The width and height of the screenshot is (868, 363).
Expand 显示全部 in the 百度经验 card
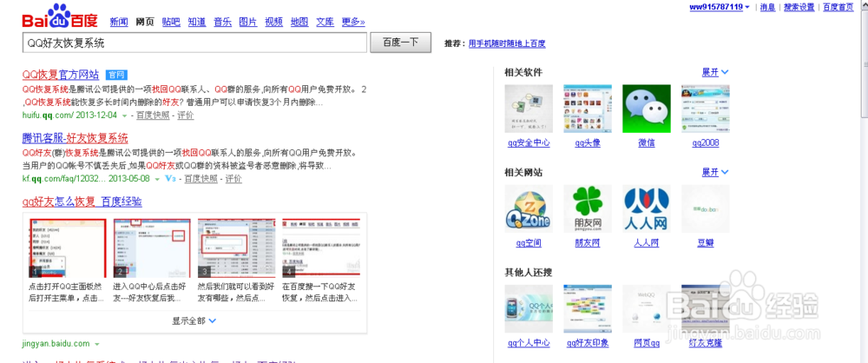tap(194, 320)
